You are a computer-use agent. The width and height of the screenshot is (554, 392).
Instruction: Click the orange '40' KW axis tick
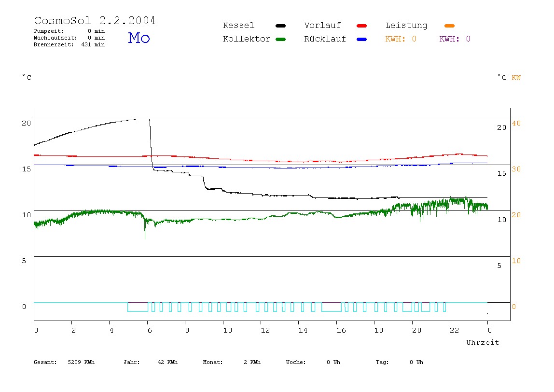pos(516,124)
